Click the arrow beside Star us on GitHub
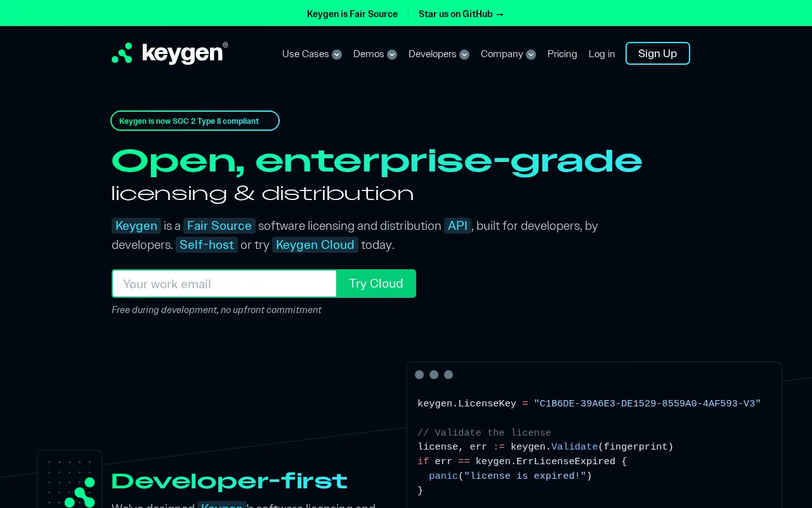Viewport: 812px width, 508px height. click(x=500, y=14)
